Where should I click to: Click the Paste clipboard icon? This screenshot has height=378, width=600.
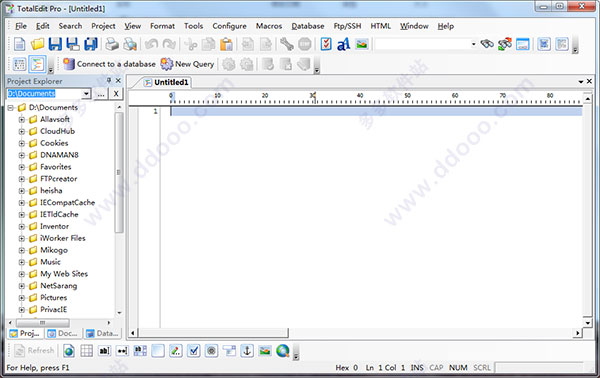[x=226, y=44]
